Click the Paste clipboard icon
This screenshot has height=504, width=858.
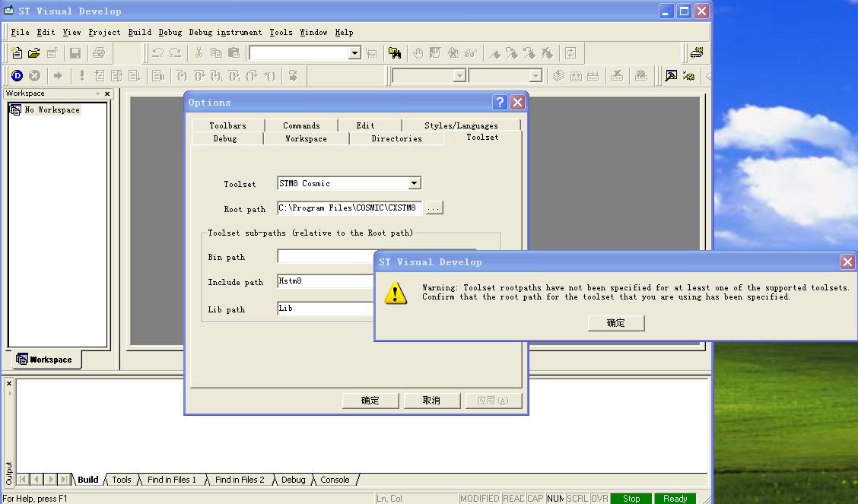234,53
